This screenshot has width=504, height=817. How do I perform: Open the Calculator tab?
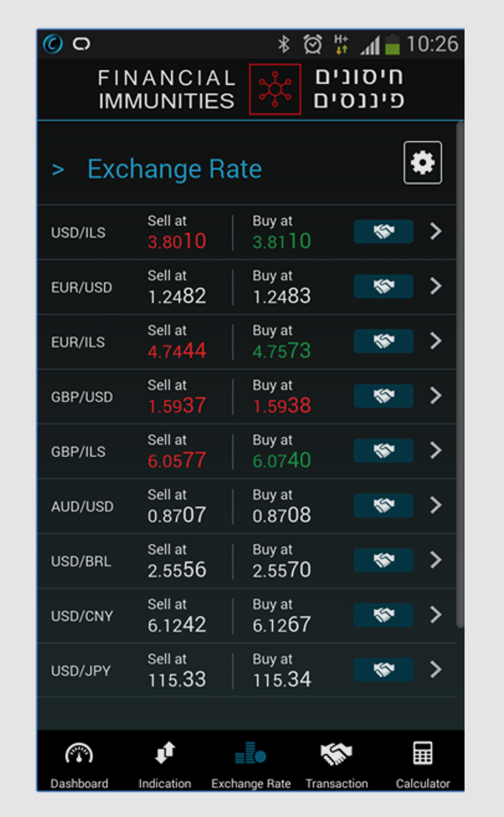pyautogui.click(x=423, y=765)
